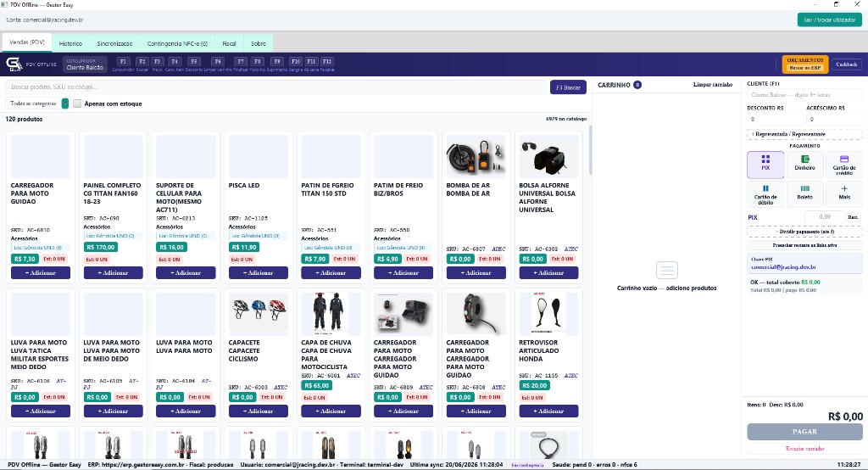Click F5 Desconto shortcut key
Image resolution: width=868 pixels, height=470 pixels.
[194, 62]
